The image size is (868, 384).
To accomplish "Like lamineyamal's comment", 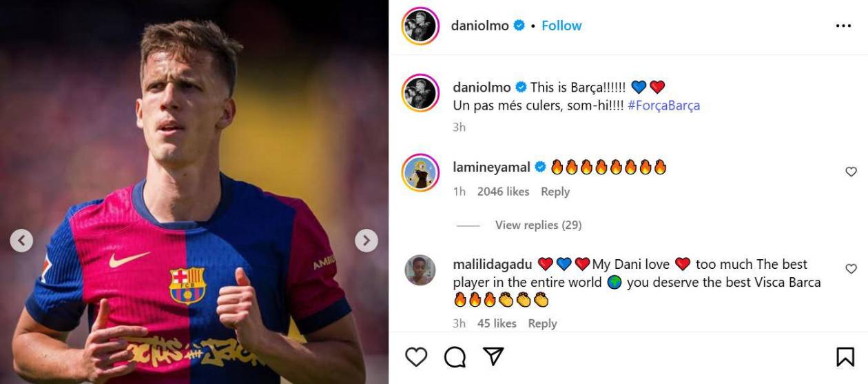I will [x=851, y=172].
